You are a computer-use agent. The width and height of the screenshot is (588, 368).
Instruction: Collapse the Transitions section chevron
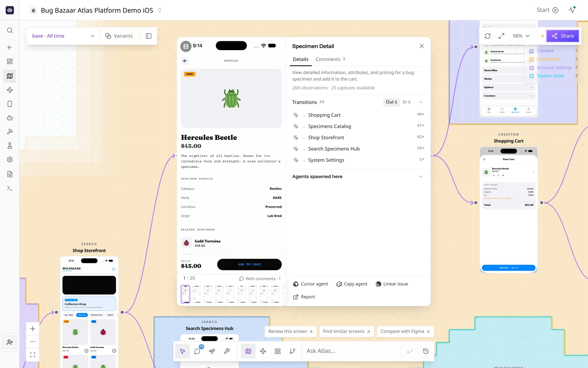point(421,102)
